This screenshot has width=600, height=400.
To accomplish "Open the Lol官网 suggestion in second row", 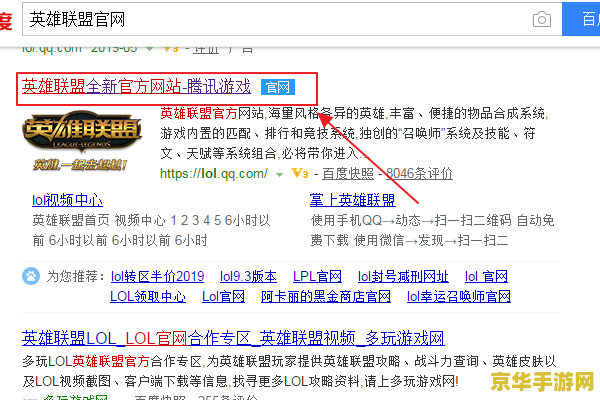I will pyautogui.click(x=223, y=296).
